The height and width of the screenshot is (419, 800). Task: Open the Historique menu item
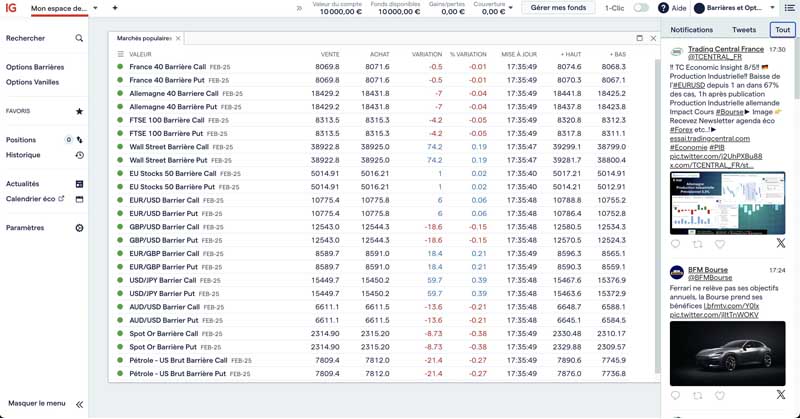(x=23, y=155)
